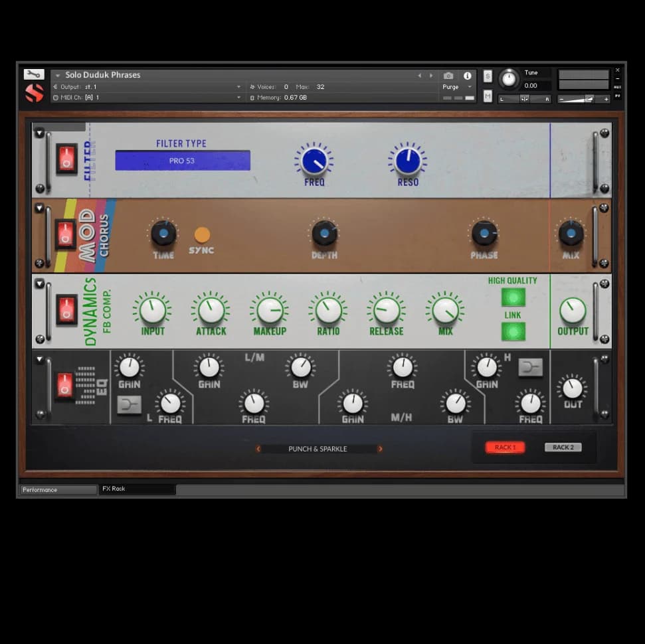645x644 pixels.
Task: Toggle the EQ high band shelf button
Action: pyautogui.click(x=530, y=367)
